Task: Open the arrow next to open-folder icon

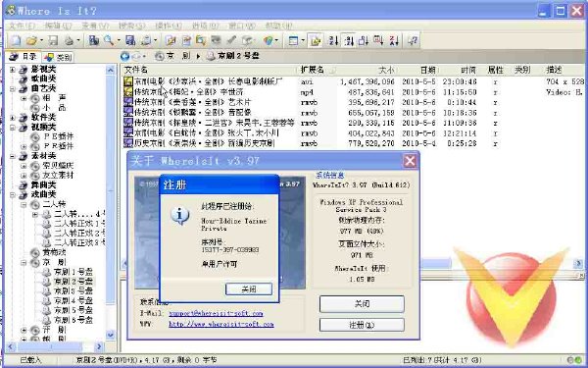Action: click(41, 40)
